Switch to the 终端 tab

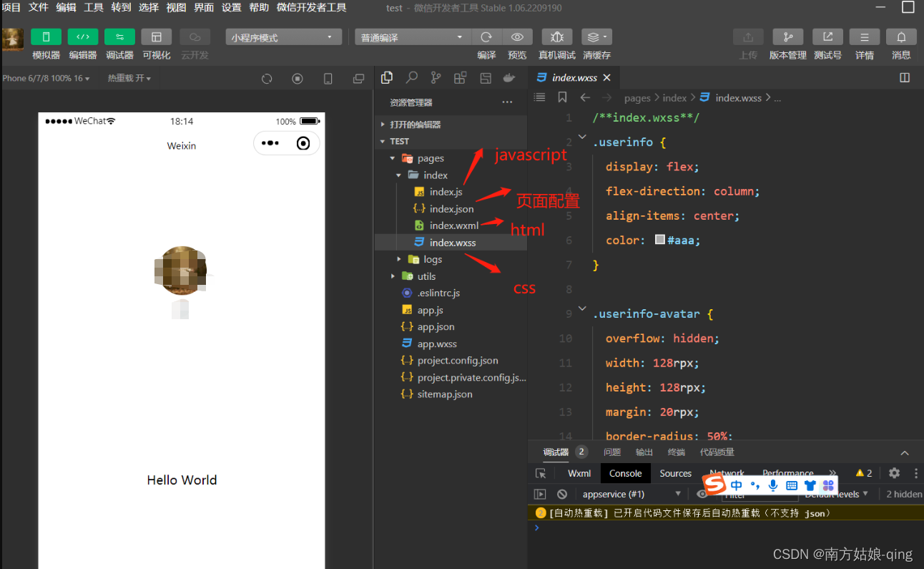coord(676,452)
